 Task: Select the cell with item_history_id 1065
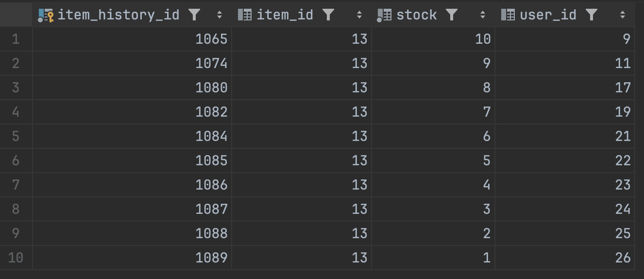(x=132, y=39)
